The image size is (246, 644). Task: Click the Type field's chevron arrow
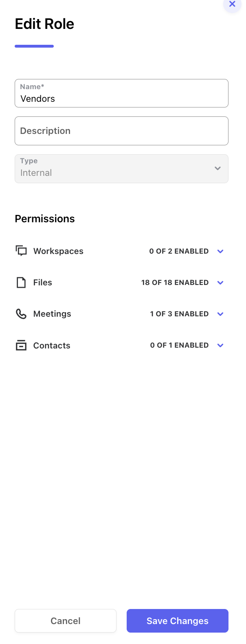coord(217,168)
